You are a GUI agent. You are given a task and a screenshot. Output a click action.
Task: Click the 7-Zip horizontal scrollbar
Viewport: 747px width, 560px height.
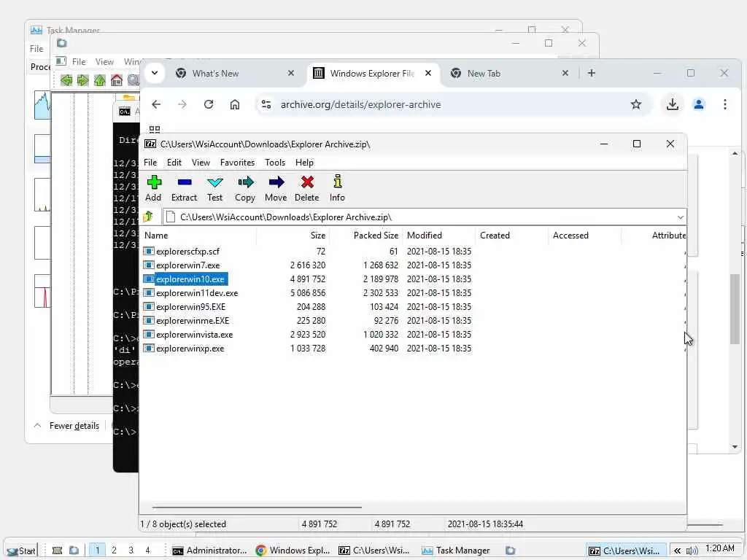tap(256, 507)
